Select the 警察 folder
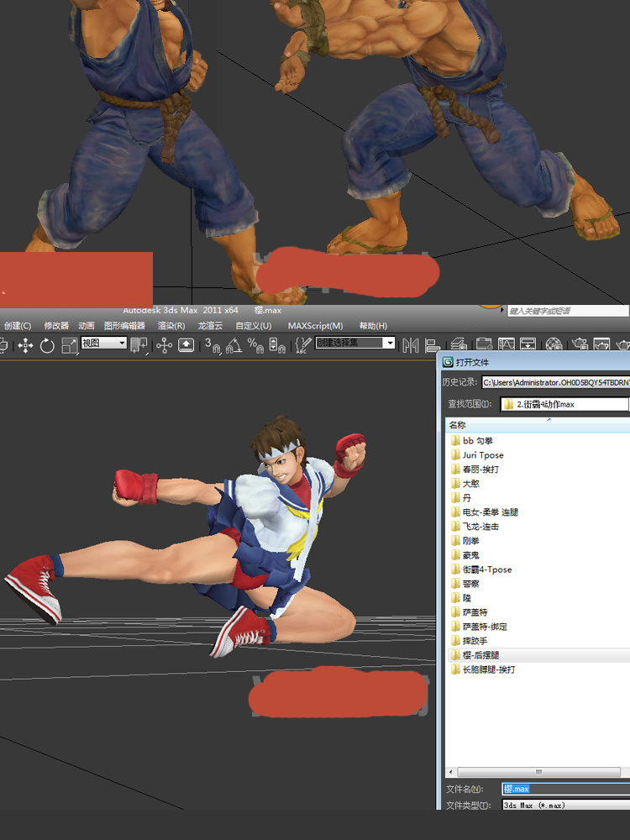The image size is (630, 840). [x=465, y=584]
